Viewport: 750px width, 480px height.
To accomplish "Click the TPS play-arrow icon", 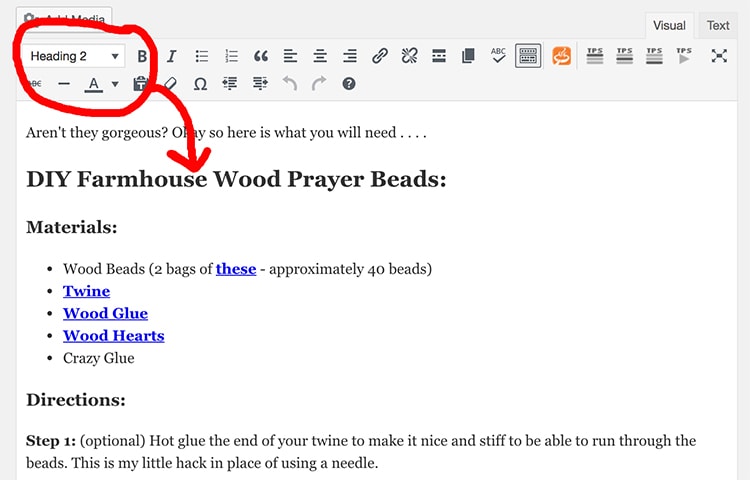I will [x=684, y=55].
